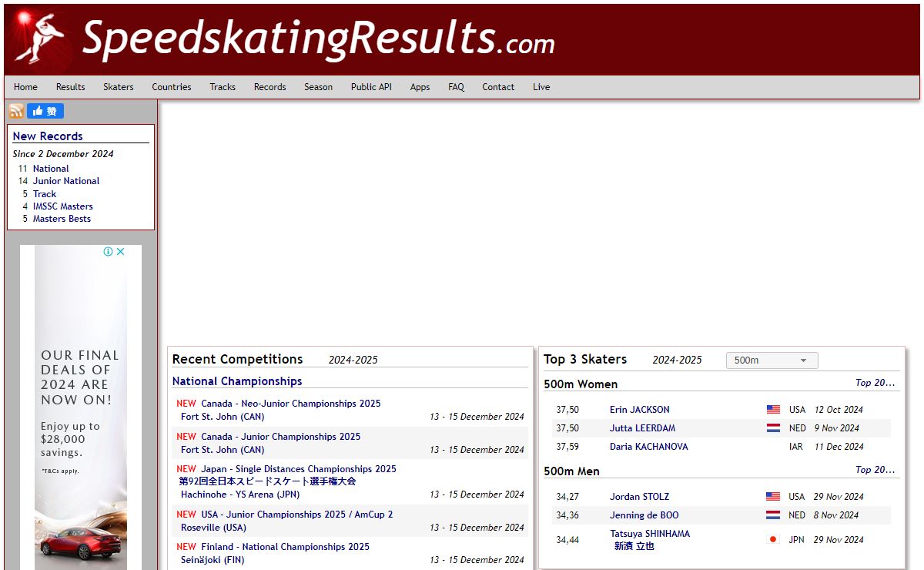Click the 34,27 time value
This screenshot has height=570, width=924.
click(x=567, y=497)
